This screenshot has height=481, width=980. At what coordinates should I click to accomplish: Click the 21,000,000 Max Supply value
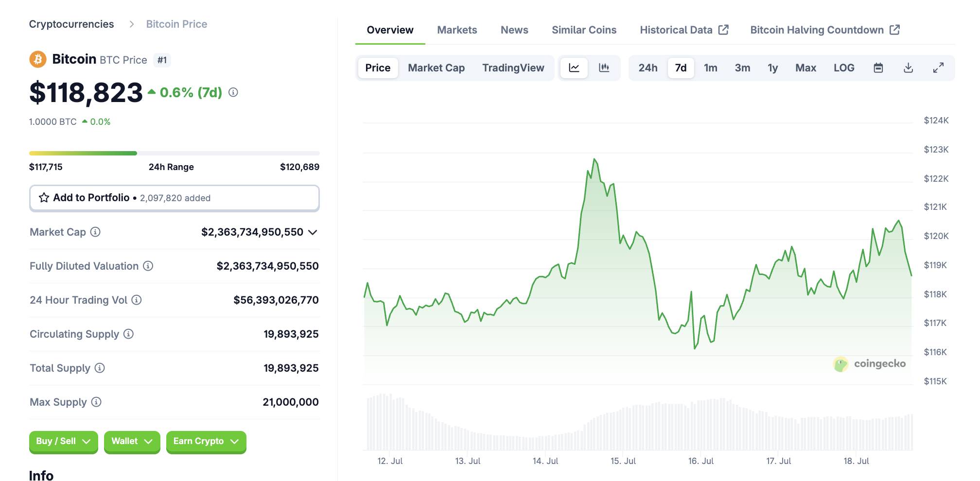pyautogui.click(x=291, y=402)
